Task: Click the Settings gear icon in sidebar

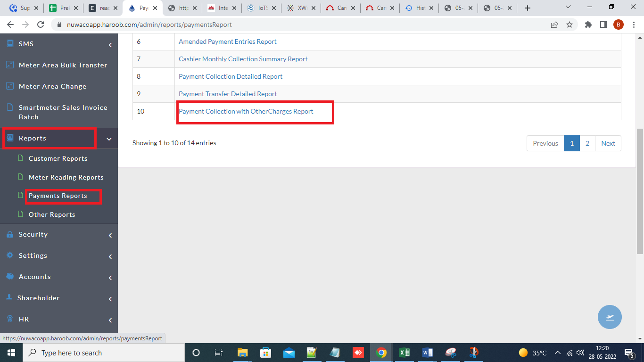Action: click(10, 255)
